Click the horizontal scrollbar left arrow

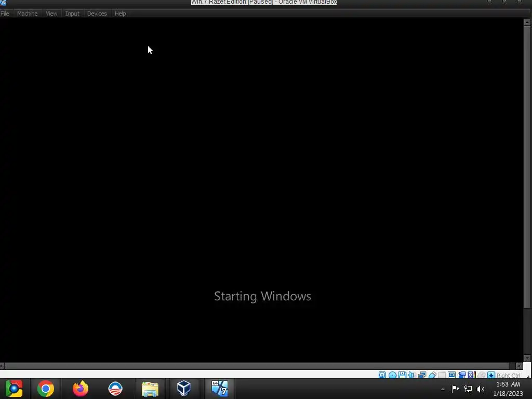pyautogui.click(x=2, y=366)
